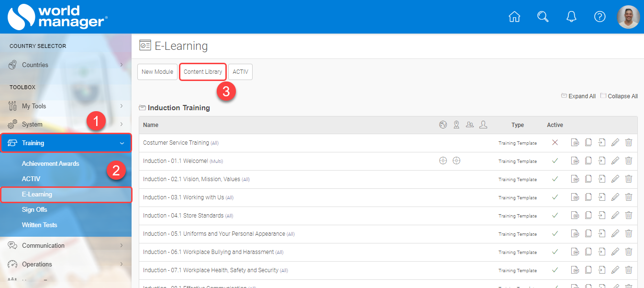Viewport: 644px width, 288px height.
Task: Sort by the globe column header icon
Action: [x=443, y=125]
